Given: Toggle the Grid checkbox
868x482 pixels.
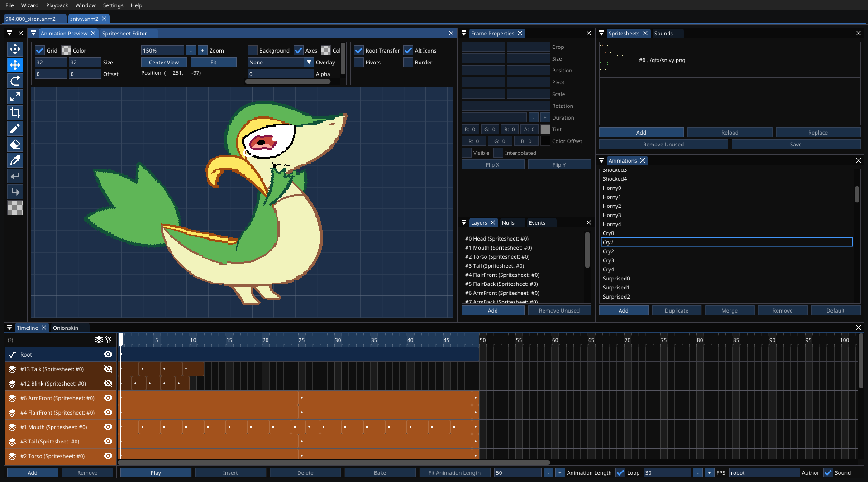Looking at the screenshot, I should tap(40, 51).
